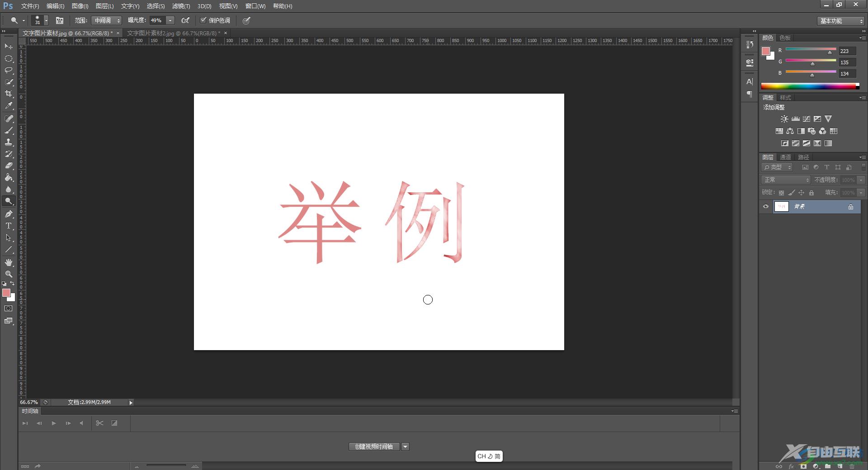
Task: Select the Path Selection tool
Action: [9, 237]
